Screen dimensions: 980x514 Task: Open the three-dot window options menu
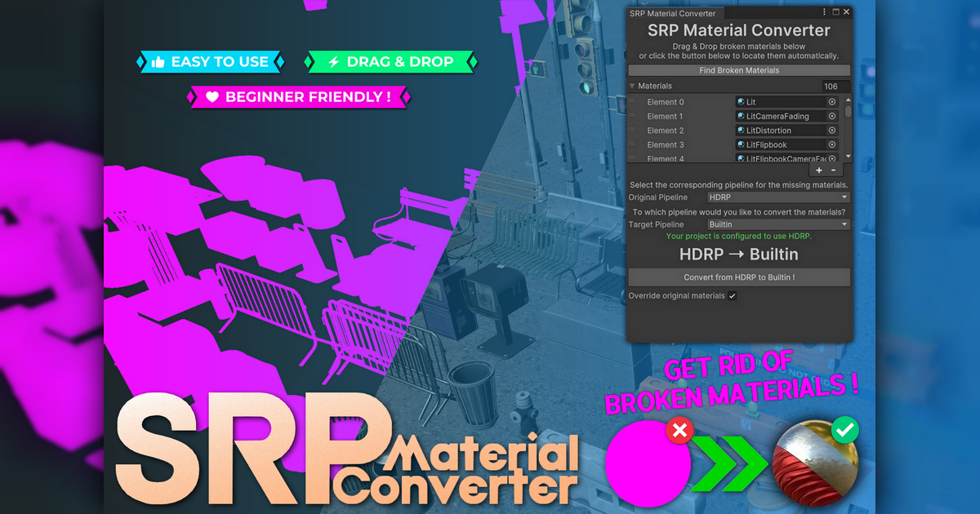click(x=823, y=11)
